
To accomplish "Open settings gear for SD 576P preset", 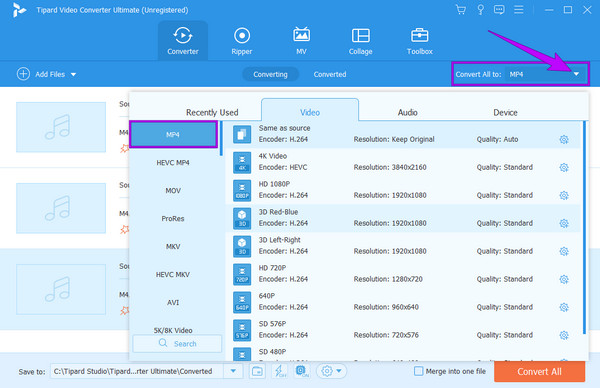I will pyautogui.click(x=564, y=335).
